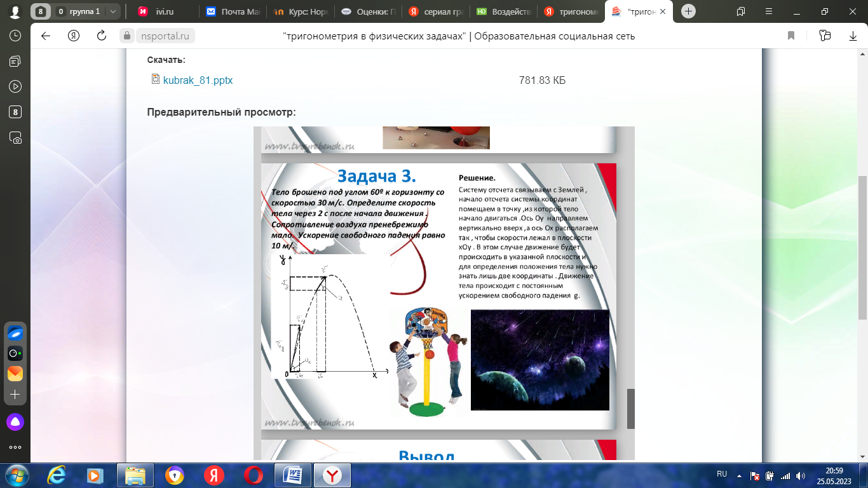Open the orange mail app in sidebar

point(15,373)
